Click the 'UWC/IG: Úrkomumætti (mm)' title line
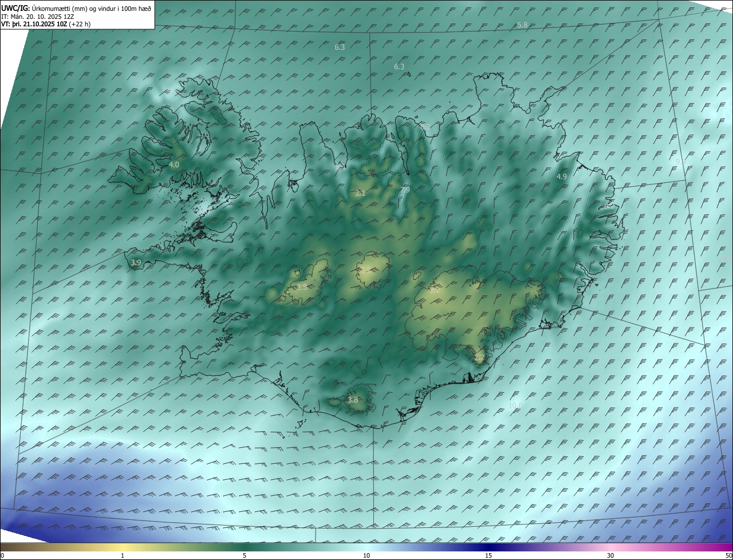This screenshot has width=733, height=560. [76, 9]
